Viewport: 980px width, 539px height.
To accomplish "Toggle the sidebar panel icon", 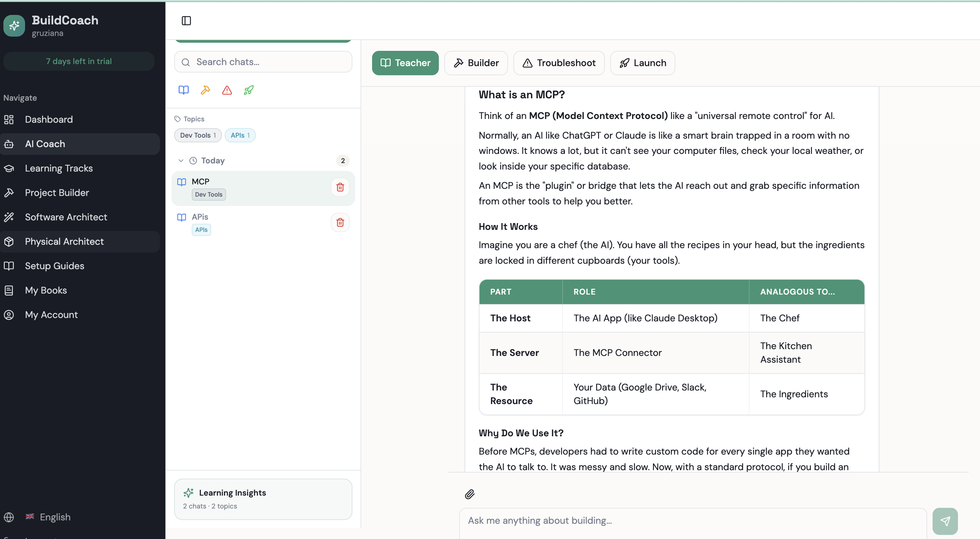I will tap(186, 21).
